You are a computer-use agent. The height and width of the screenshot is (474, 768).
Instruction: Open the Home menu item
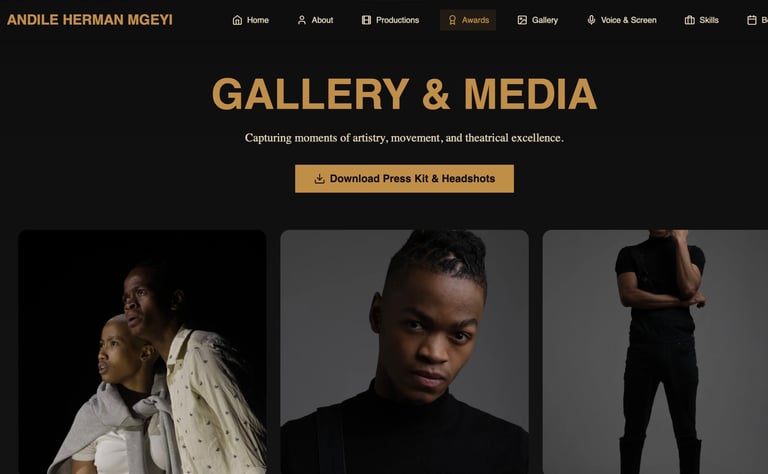250,20
